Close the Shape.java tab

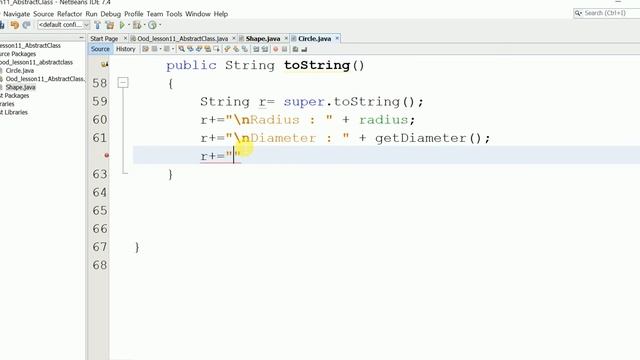click(x=286, y=38)
